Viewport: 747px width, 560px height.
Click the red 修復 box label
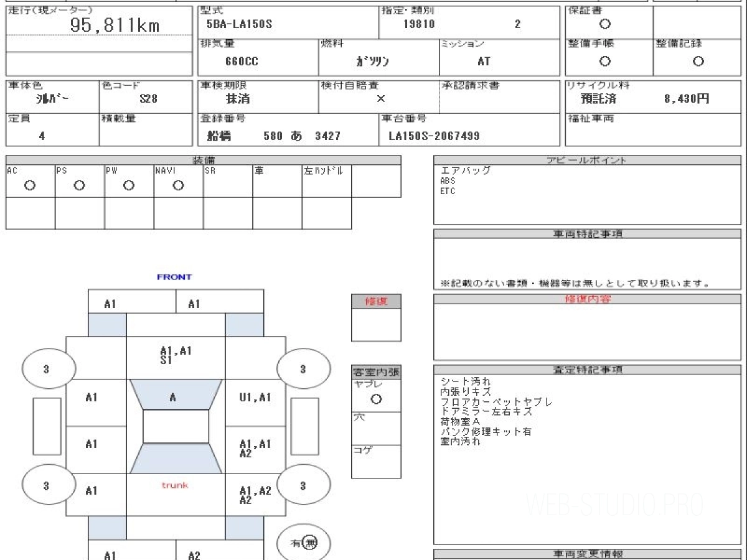pyautogui.click(x=376, y=301)
